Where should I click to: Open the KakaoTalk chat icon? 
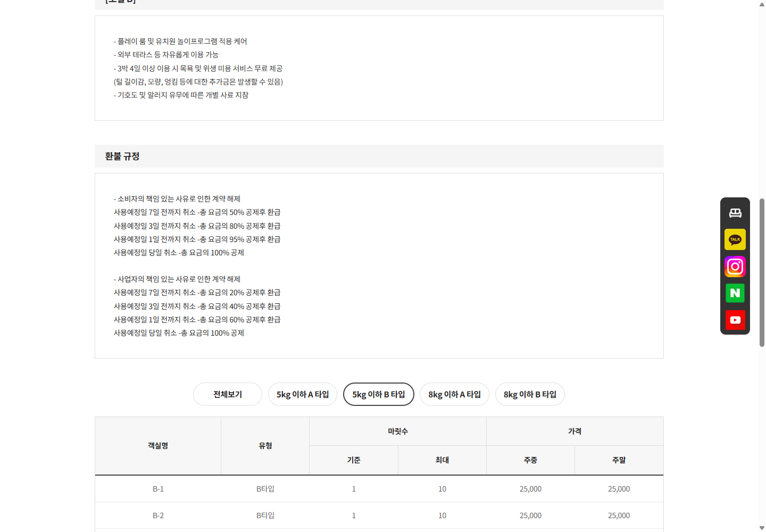click(735, 239)
